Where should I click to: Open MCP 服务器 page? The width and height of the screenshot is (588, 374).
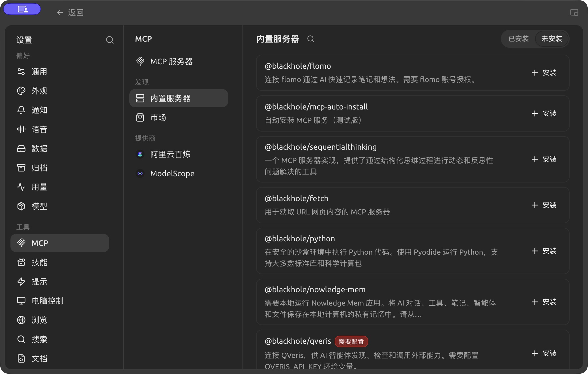179,61
